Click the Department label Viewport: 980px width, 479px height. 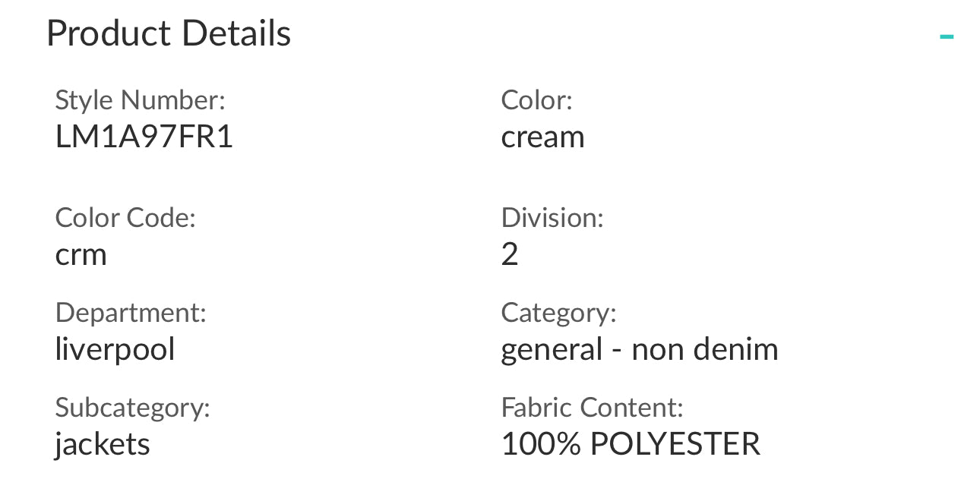pos(131,313)
